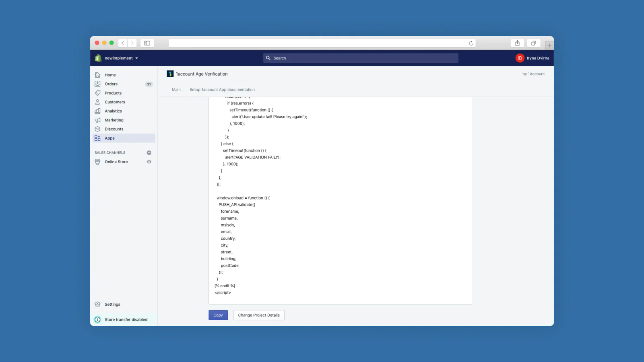
Task: Click the Orders icon in sidebar
Action: (x=97, y=84)
